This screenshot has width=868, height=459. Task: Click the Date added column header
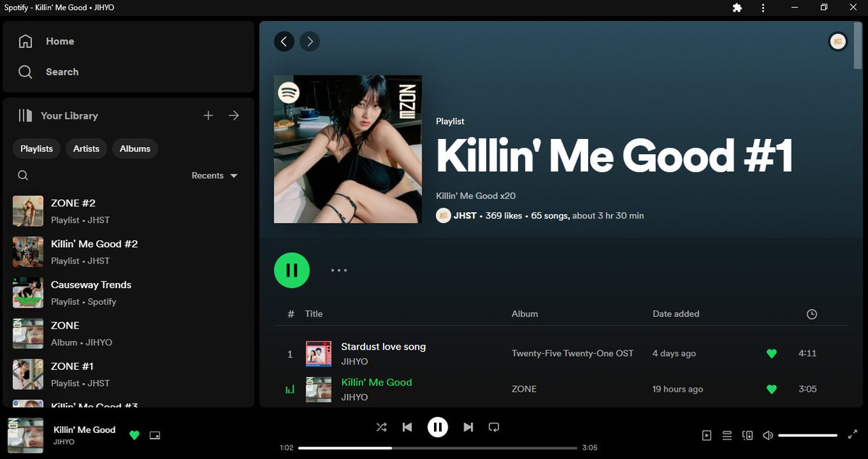tap(676, 313)
